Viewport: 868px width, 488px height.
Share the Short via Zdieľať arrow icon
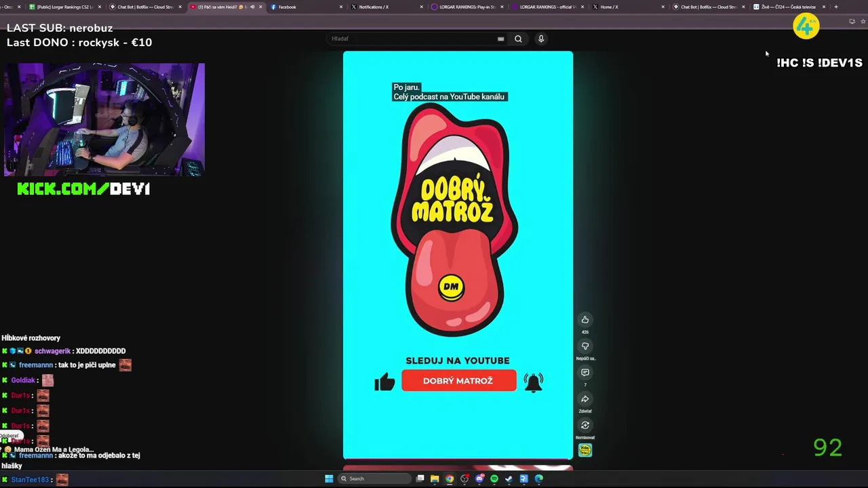pyautogui.click(x=585, y=399)
